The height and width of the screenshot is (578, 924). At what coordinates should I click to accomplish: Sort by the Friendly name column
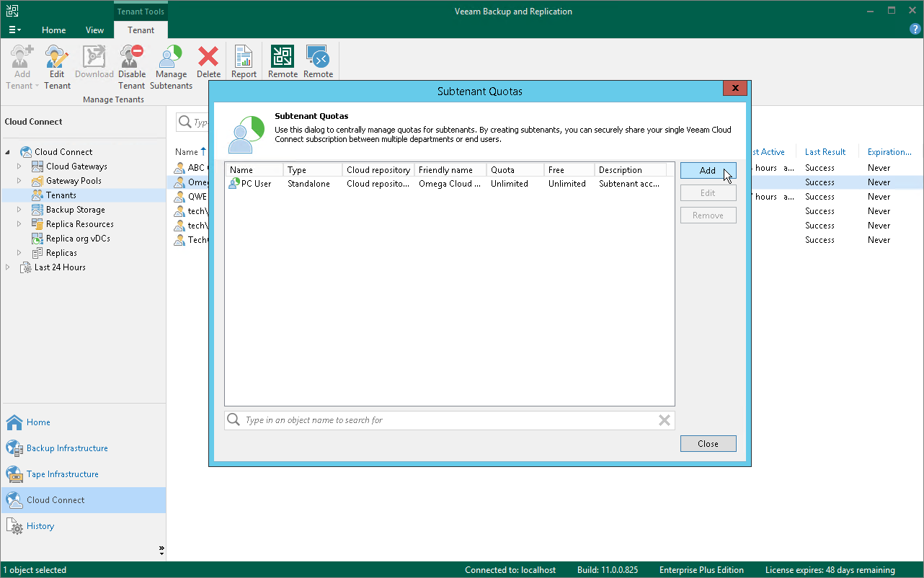(x=450, y=170)
